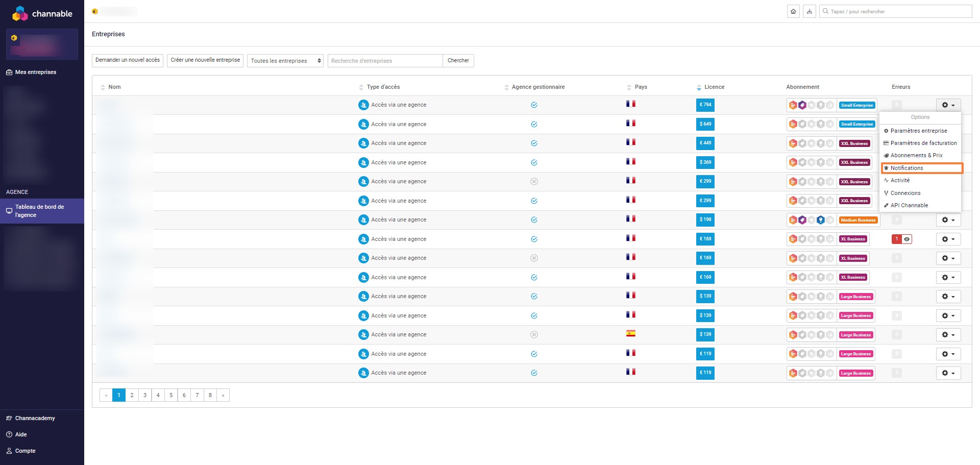Screen dimensions: 980x465
Task: Go to home via the house icon
Action: coord(793,11)
